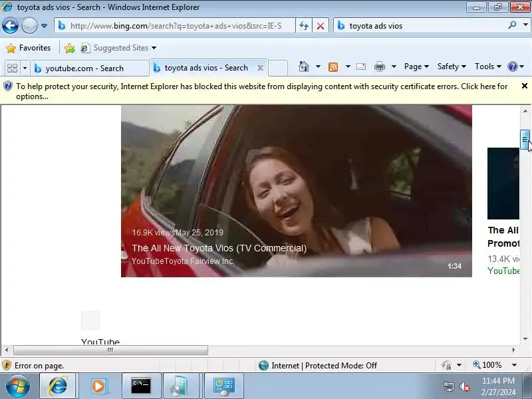Image resolution: width=532 pixels, height=399 pixels.
Task: Open the partially visible dark video thumbnail
Action: [x=503, y=184]
